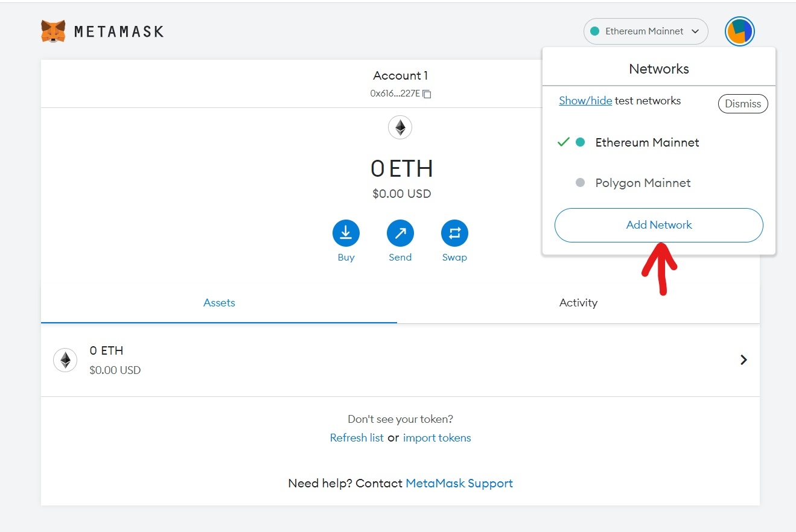
Task: Open the import tokens link
Action: (x=437, y=438)
